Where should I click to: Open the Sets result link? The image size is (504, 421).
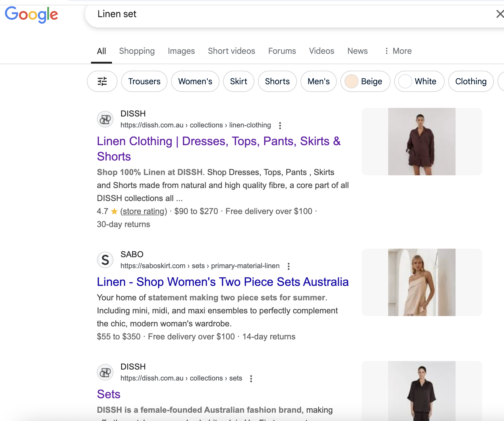coord(109,394)
